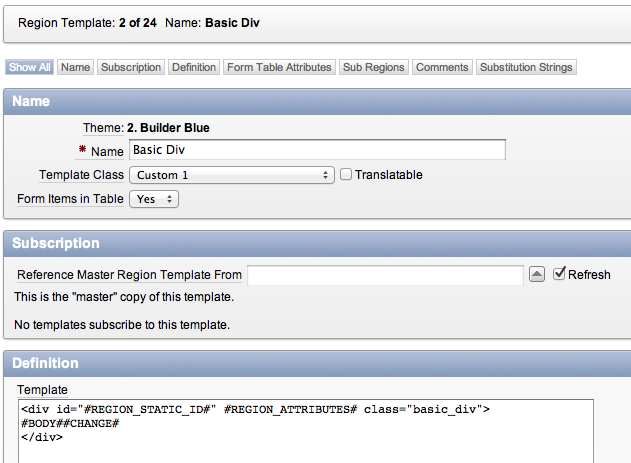Uncheck the Refresh checkbox
This screenshot has height=463, width=631.
pyautogui.click(x=559, y=274)
